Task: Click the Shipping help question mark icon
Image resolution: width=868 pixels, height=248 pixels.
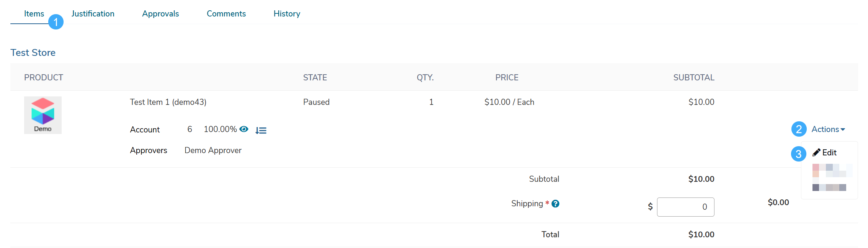Action: coord(556,204)
